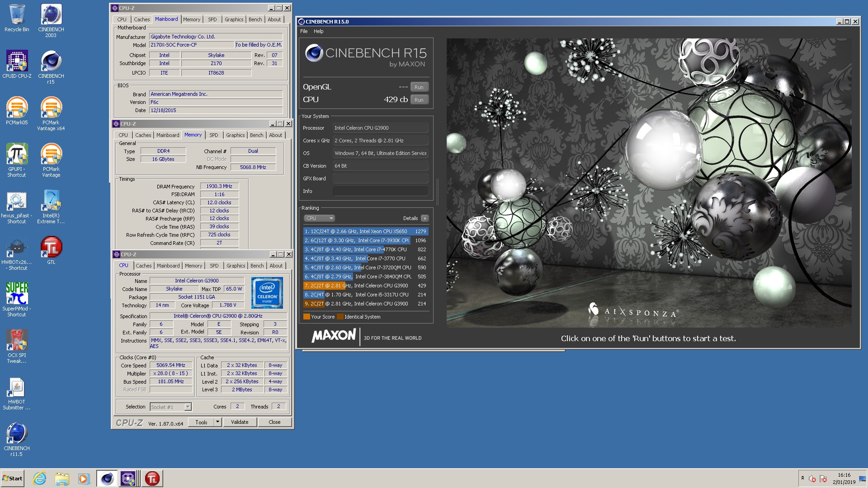Open the Socket #1 selection dropdown
Viewport: 868px width, 488px height.
pos(171,407)
